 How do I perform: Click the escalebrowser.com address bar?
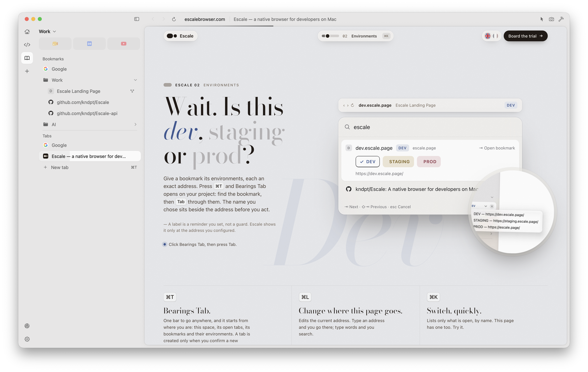point(205,19)
